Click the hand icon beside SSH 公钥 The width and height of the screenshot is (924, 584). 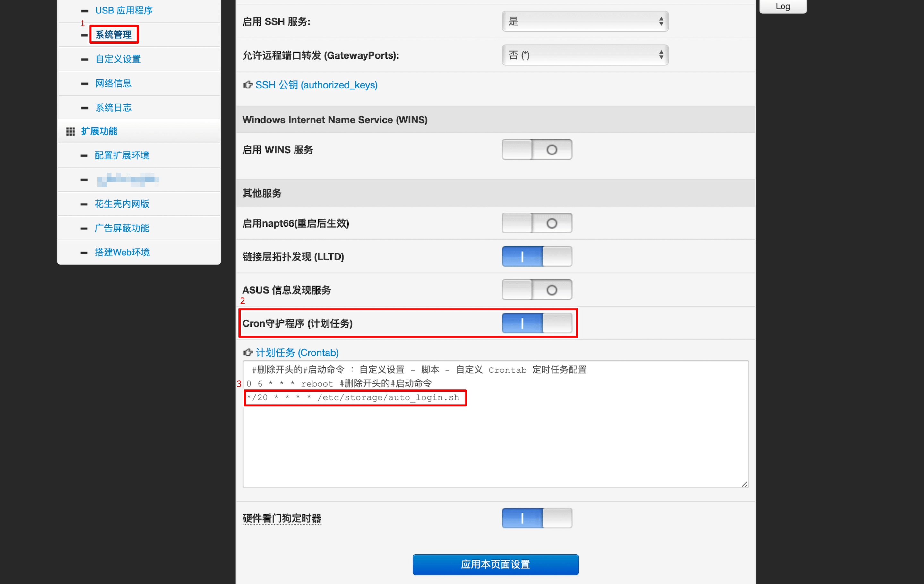[x=247, y=85]
